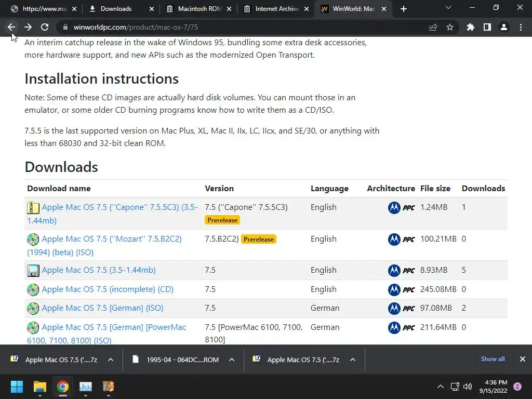Open Mozart 7.5.B2C2 beta ISO link

[104, 245]
